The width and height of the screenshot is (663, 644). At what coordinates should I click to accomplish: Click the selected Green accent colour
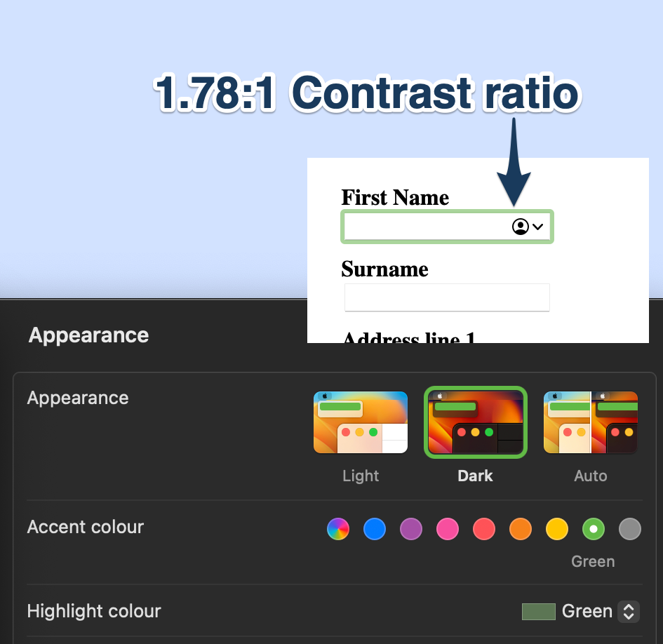[x=594, y=529]
